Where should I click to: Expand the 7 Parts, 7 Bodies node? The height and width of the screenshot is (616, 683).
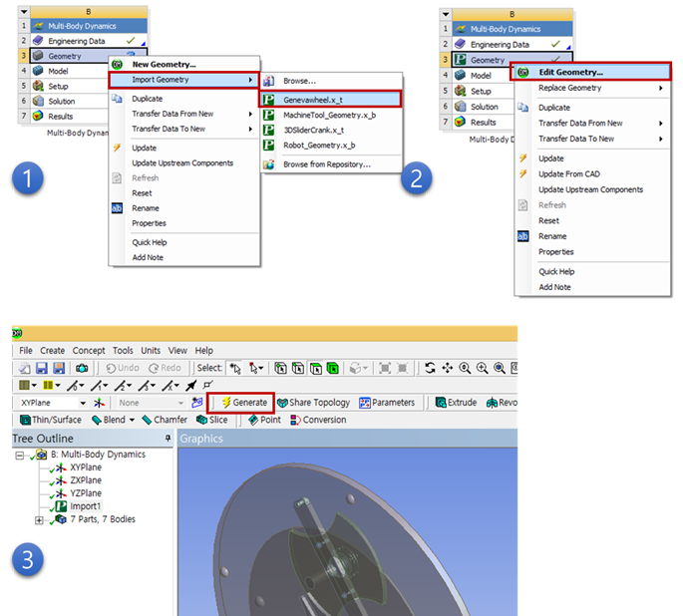point(39,519)
